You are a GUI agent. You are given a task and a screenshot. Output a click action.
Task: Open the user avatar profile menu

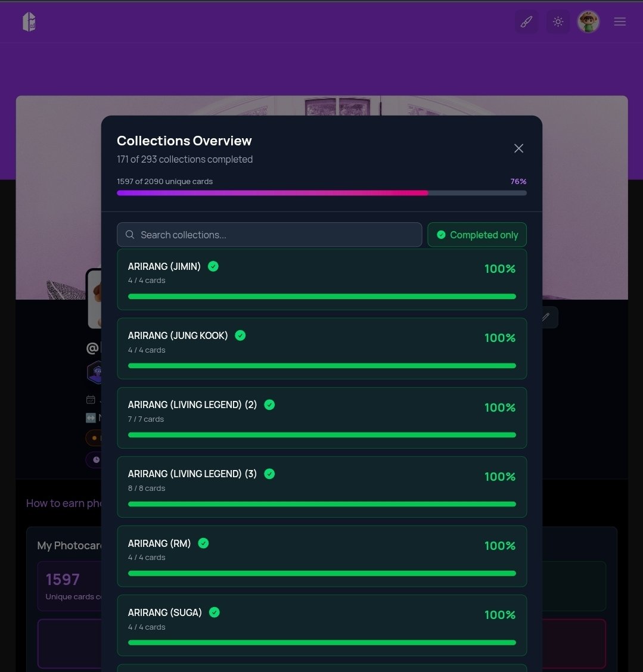coord(588,21)
